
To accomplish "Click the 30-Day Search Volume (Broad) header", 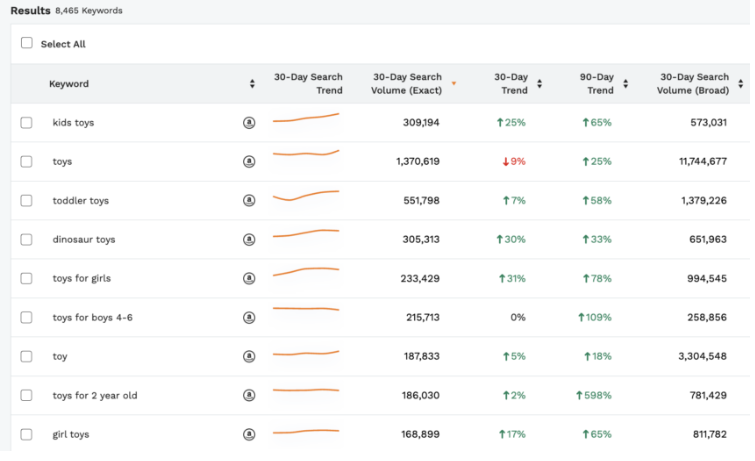I will click(693, 84).
